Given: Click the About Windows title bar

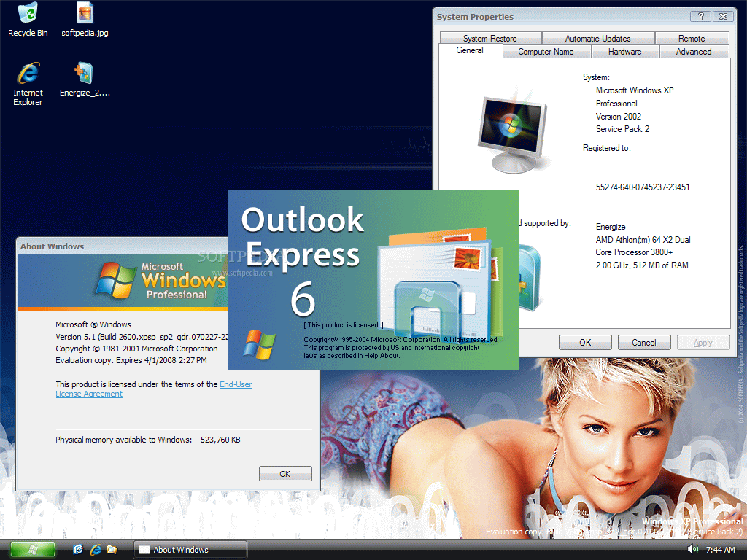Looking at the screenshot, I should tap(122, 246).
